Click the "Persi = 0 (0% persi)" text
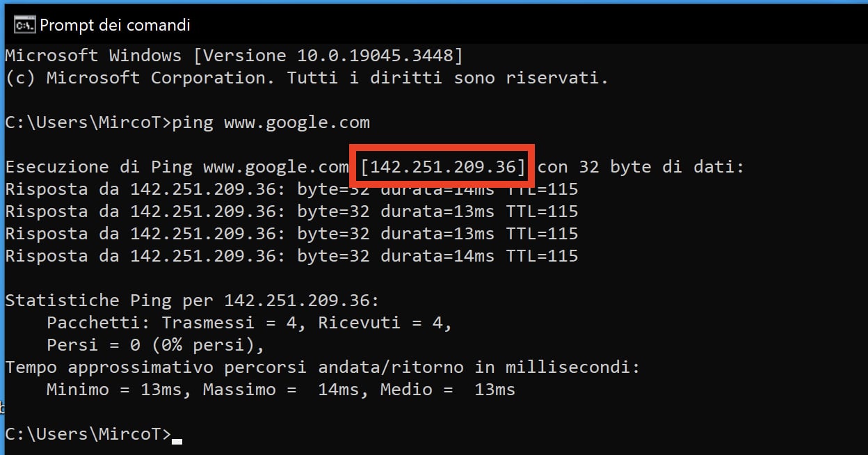This screenshot has height=455, width=868. [155, 345]
